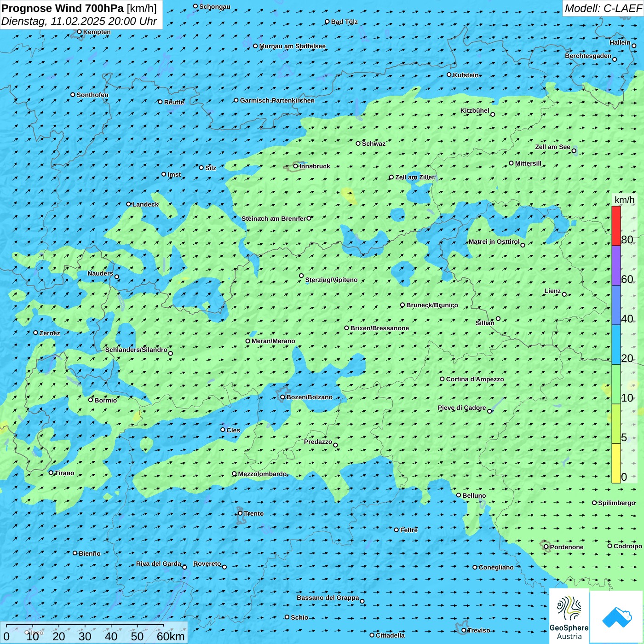Click the blue cloud logo in the corner
This screenshot has height=644, width=644.
pyautogui.click(x=616, y=617)
